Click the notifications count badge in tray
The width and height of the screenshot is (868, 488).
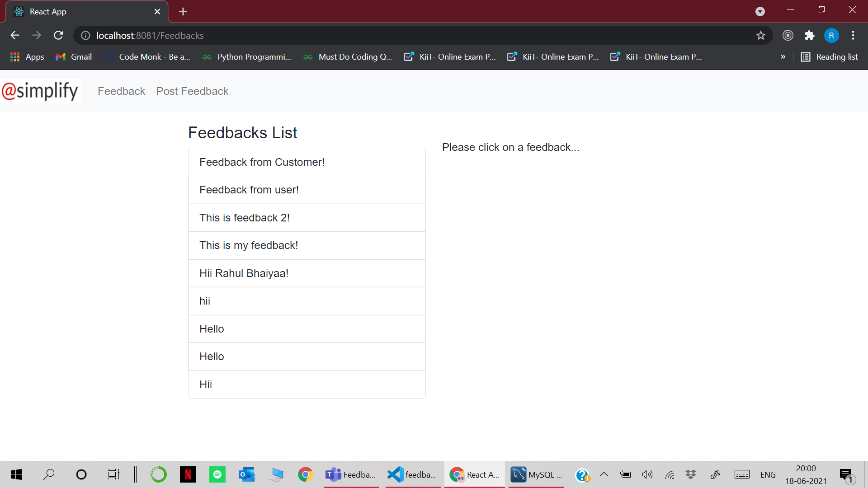click(x=851, y=479)
